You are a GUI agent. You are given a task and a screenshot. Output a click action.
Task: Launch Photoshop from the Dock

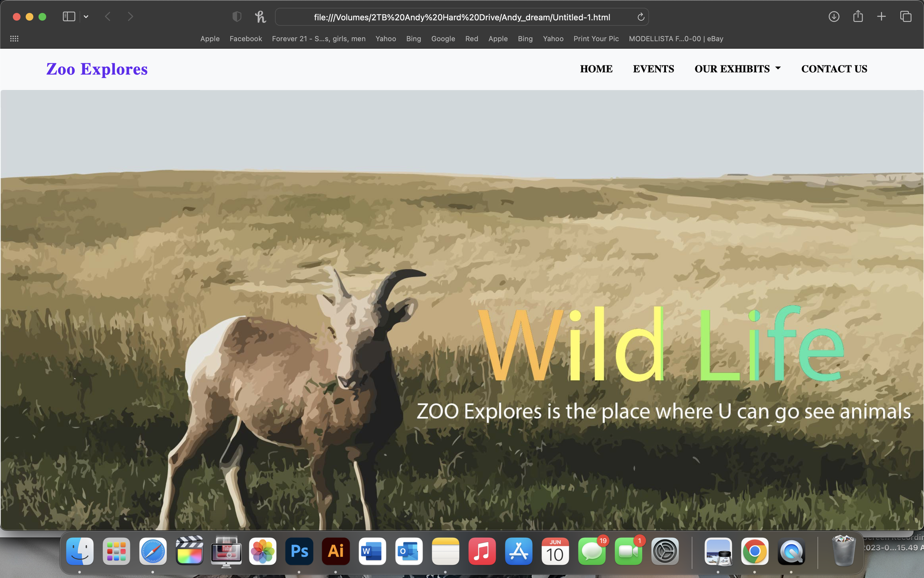(x=299, y=551)
